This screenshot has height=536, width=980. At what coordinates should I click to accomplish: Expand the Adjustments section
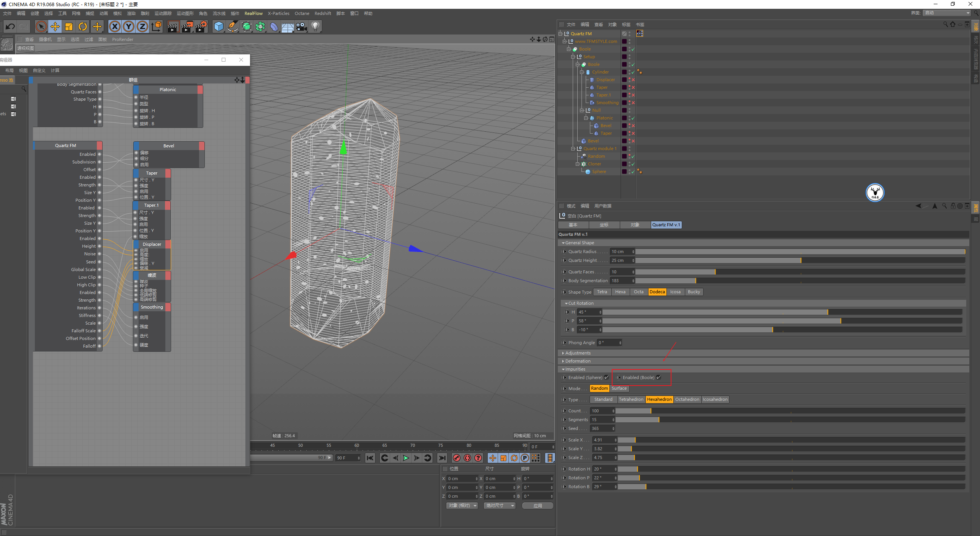578,353
